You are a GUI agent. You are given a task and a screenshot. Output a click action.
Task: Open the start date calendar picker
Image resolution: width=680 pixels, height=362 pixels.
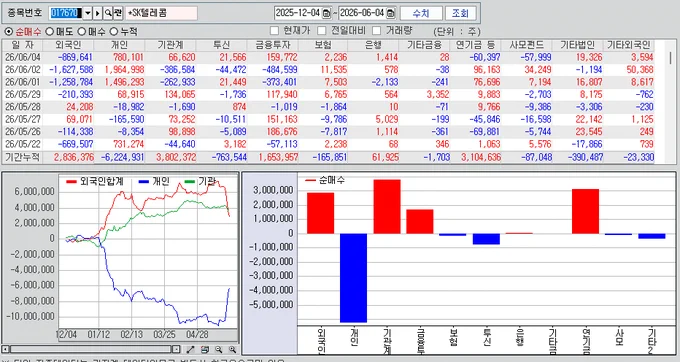[x=327, y=13]
